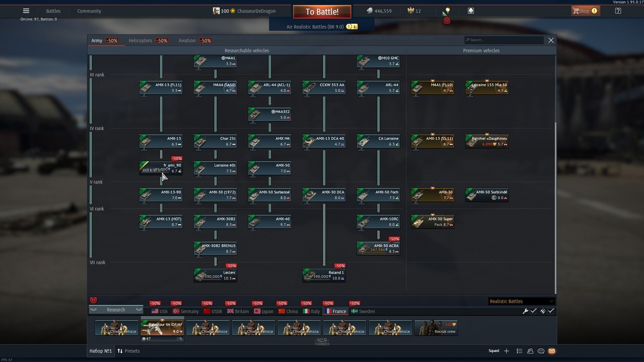The height and width of the screenshot is (362, 644).
Task: Toggle the rightmost checkmark box in slot bar
Action: (x=551, y=311)
